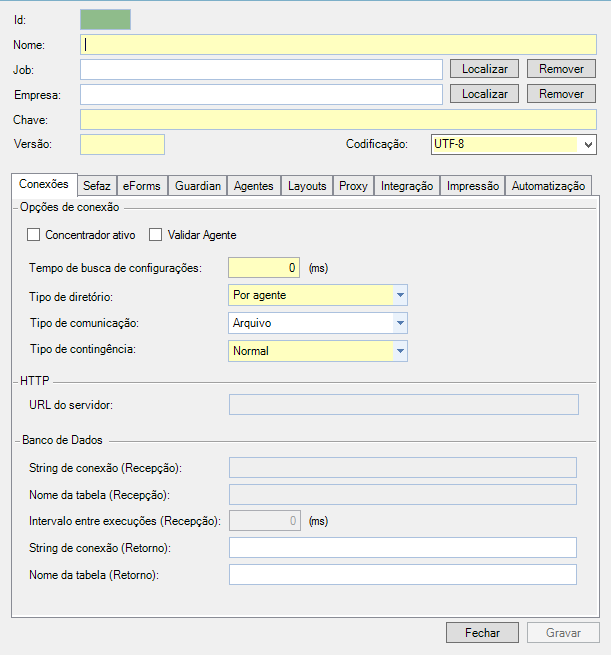Select the Impressão tab
Image resolution: width=611 pixels, height=655 pixels.
[473, 186]
